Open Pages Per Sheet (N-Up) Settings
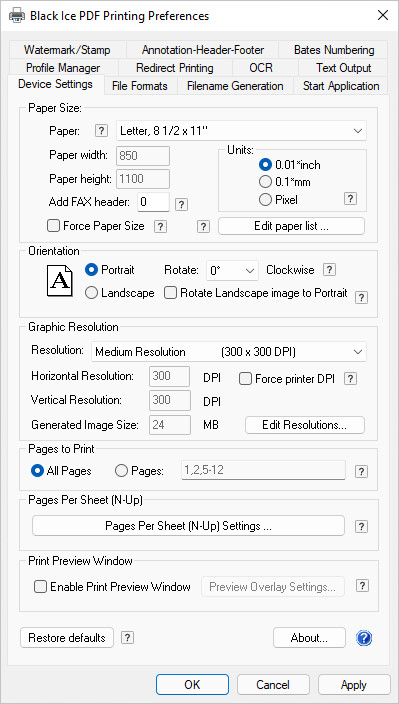 (188, 526)
